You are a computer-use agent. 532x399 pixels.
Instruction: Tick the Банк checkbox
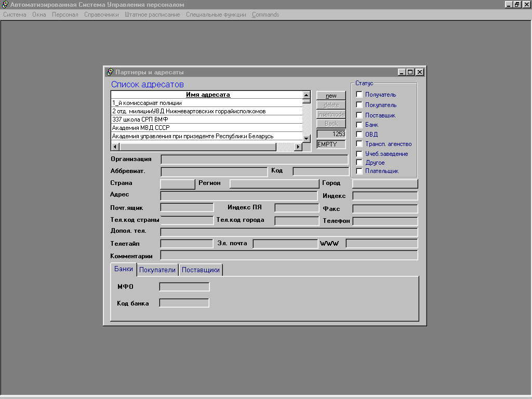click(x=359, y=125)
